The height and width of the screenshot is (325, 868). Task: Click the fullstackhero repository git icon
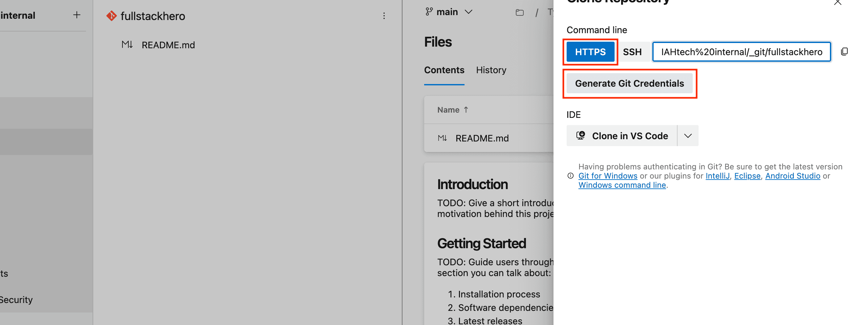[x=111, y=16]
